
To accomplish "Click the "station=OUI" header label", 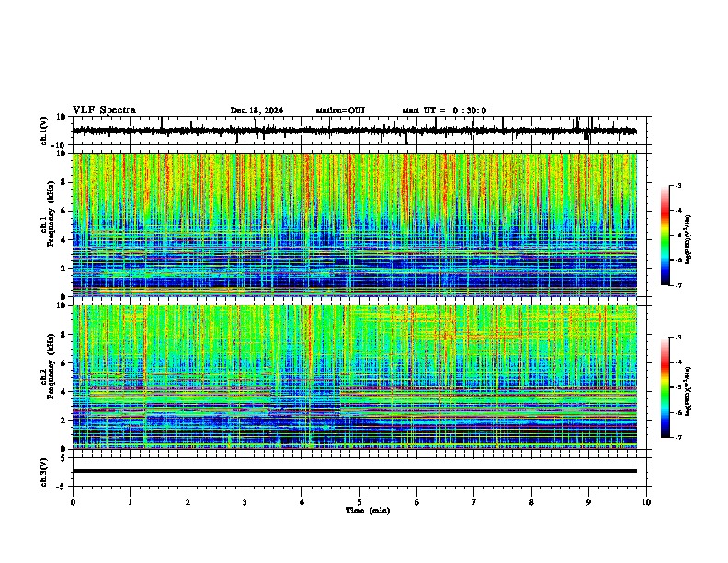I will 340,110.
